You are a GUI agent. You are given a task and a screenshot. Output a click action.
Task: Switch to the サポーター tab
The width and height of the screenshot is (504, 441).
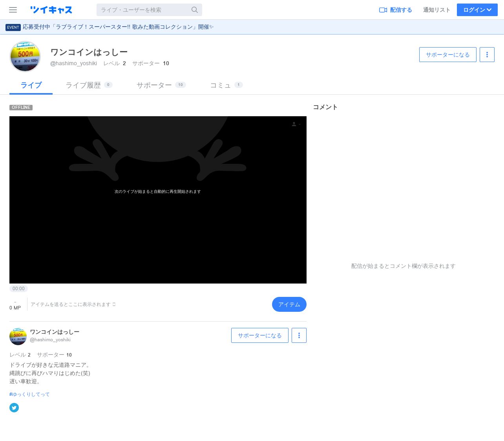click(161, 85)
